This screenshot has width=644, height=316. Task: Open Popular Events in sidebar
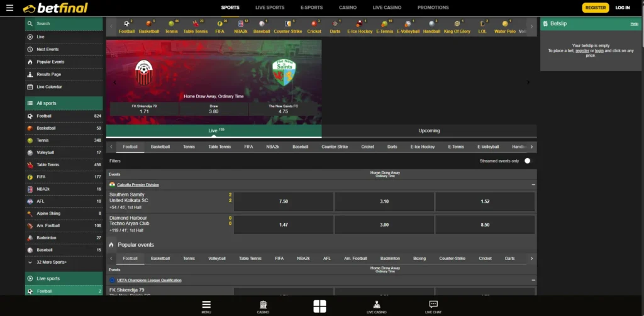(64, 62)
